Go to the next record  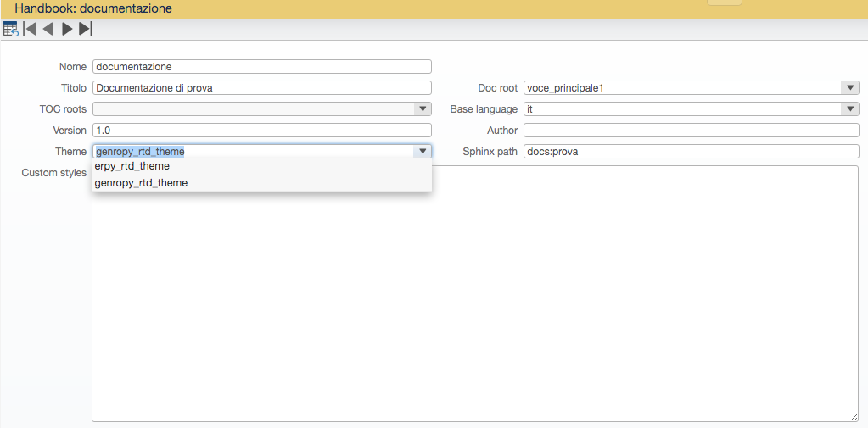[x=67, y=29]
